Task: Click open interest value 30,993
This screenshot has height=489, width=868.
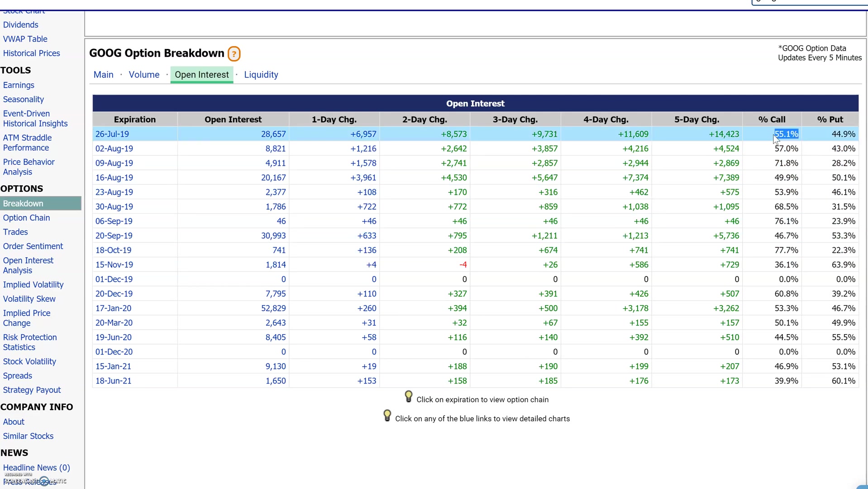Action: click(x=273, y=236)
